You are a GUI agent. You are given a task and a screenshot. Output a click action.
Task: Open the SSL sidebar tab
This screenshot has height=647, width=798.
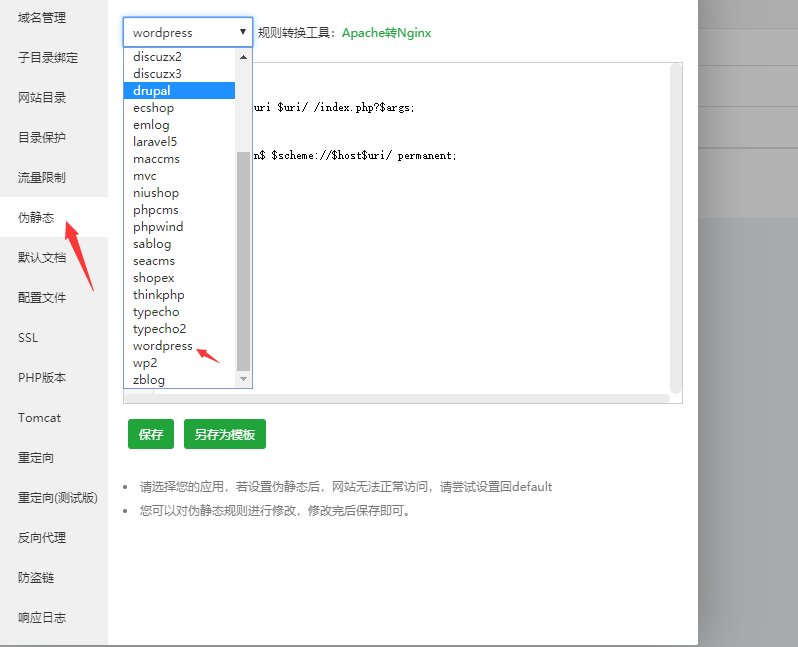[x=53, y=337]
